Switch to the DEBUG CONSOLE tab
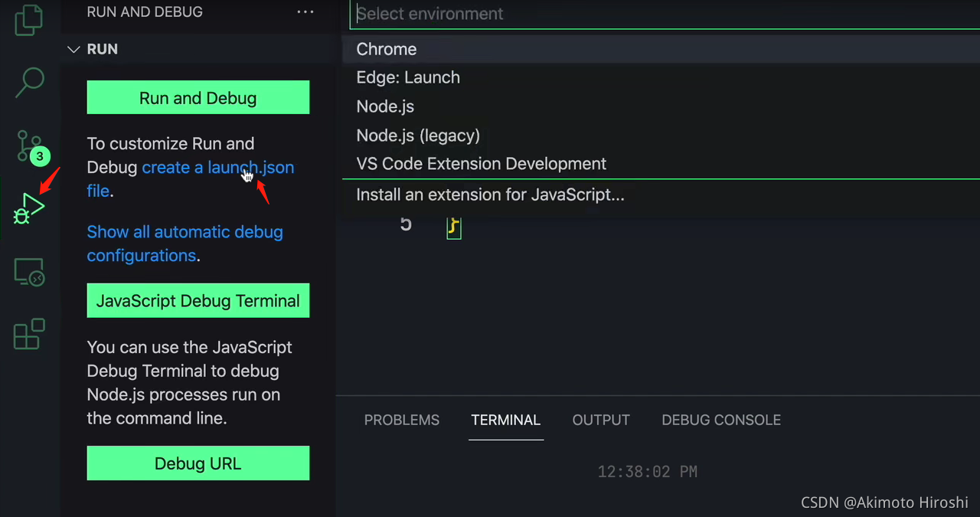The image size is (980, 517). 721,420
